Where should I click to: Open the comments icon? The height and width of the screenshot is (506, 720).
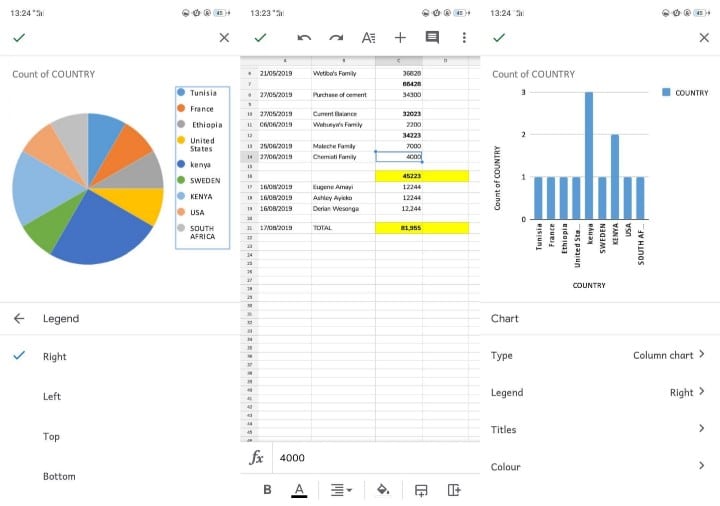tap(432, 38)
